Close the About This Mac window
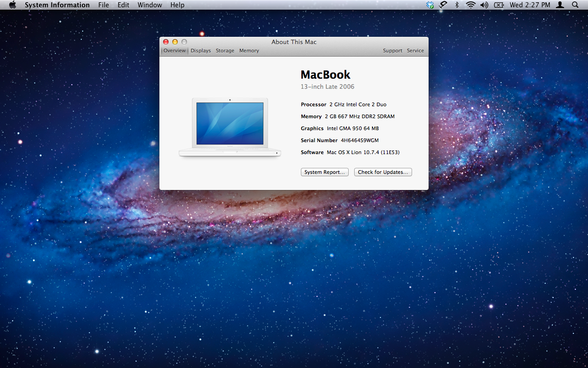Image resolution: width=588 pixels, height=368 pixels. [x=166, y=42]
